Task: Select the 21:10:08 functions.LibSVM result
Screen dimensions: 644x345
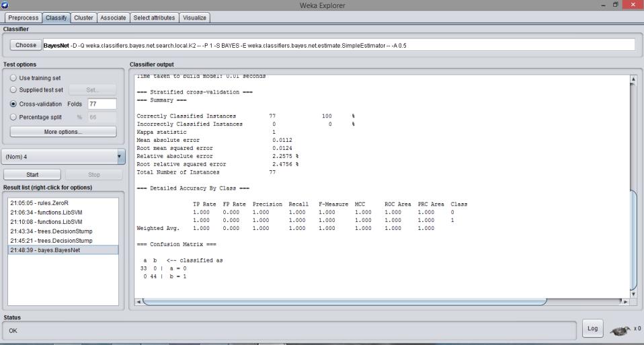Action: (x=63, y=222)
